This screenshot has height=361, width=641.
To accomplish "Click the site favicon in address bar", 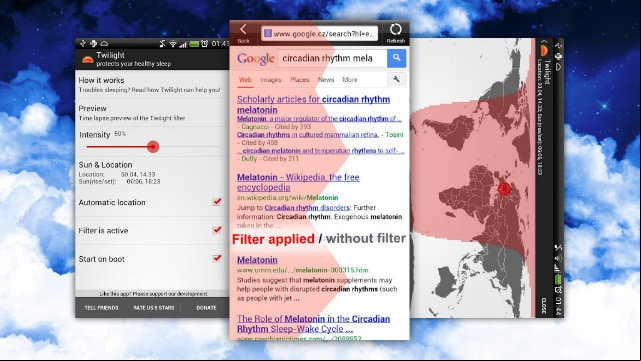I will [268, 34].
